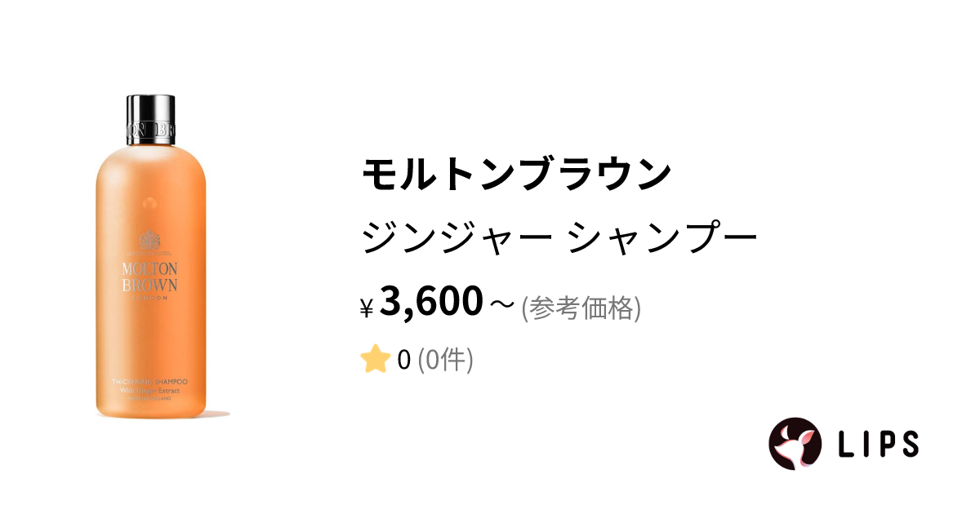Open the モルトンブラウン brand name

[515, 174]
